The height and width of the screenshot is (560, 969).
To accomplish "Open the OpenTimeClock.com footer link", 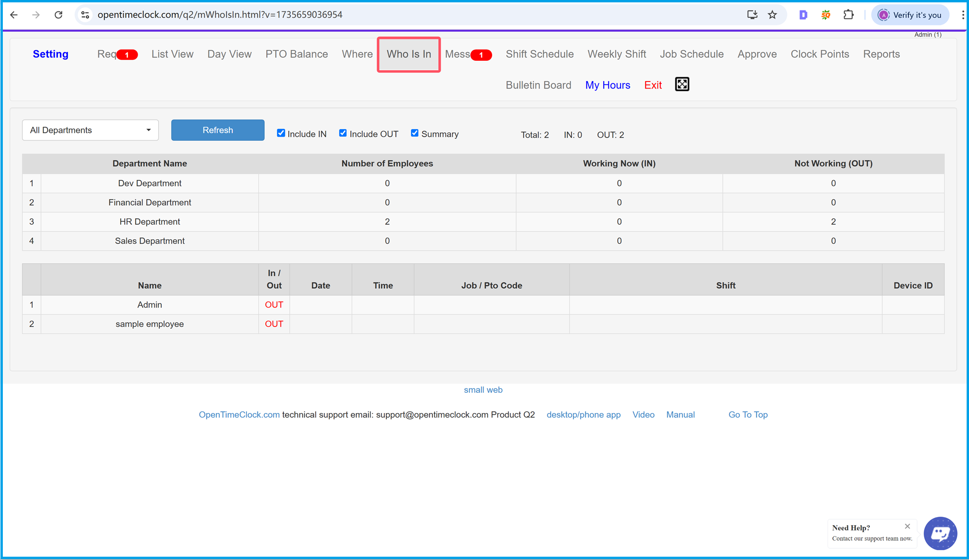I will (x=239, y=415).
